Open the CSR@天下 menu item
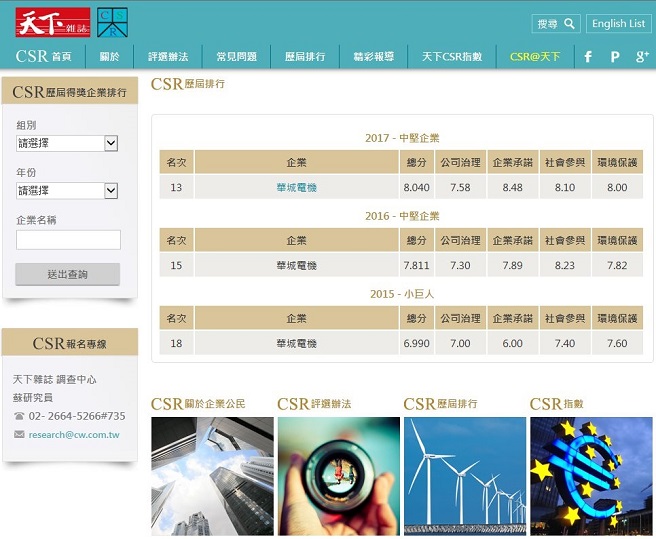This screenshot has width=656, height=539. (535, 56)
